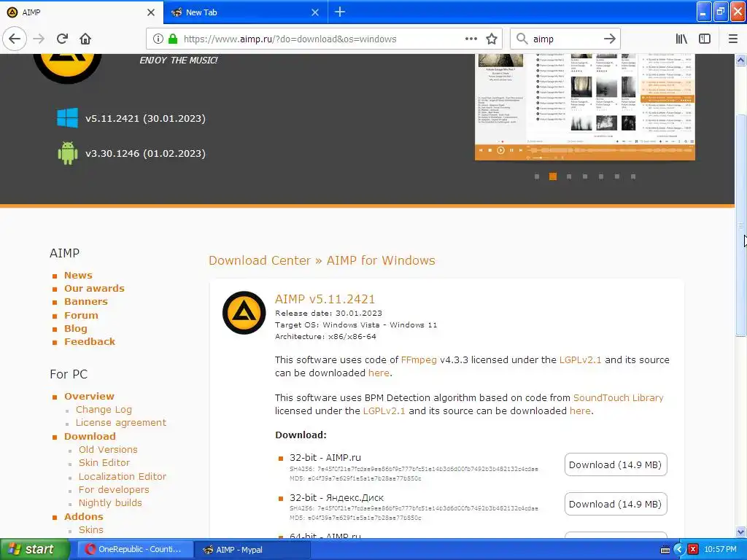Image resolution: width=747 pixels, height=560 pixels.
Task: Download 32-bit AIMP.ru installer
Action: click(616, 464)
